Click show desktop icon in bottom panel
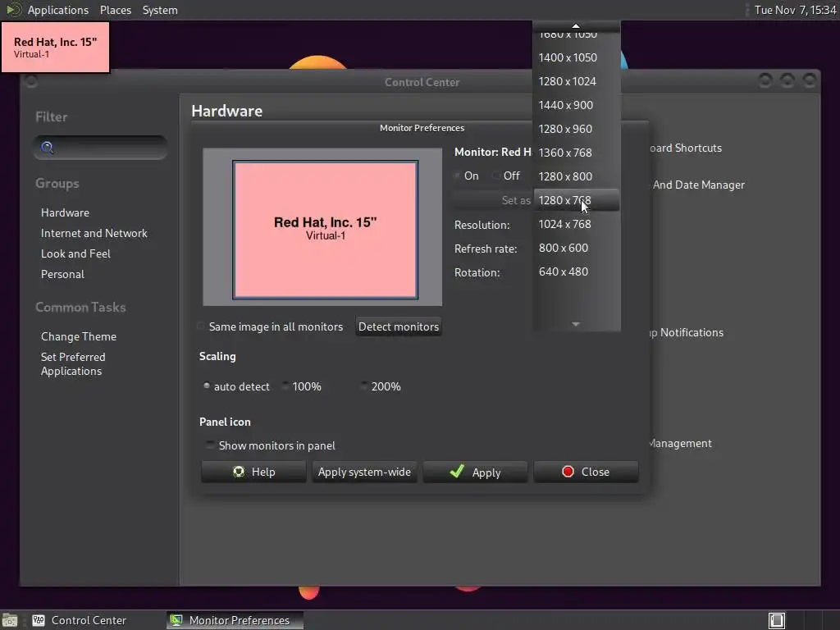The width and height of the screenshot is (840, 630). tap(10, 620)
